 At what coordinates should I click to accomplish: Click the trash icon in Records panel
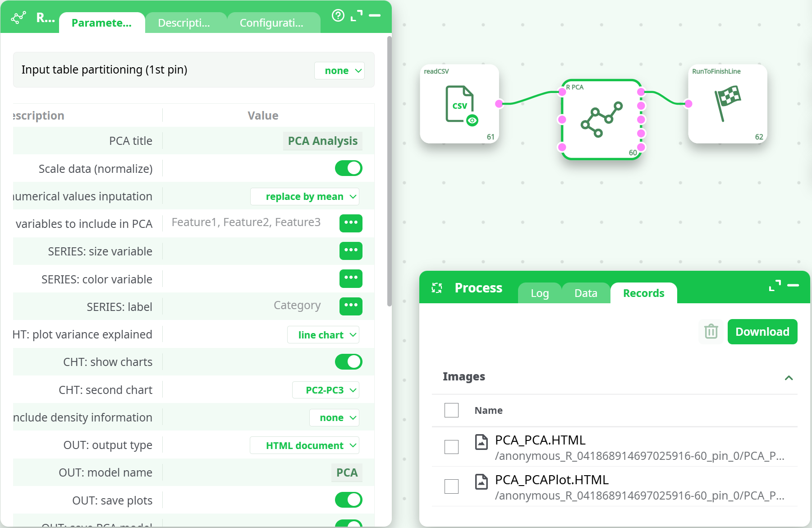[x=711, y=331]
